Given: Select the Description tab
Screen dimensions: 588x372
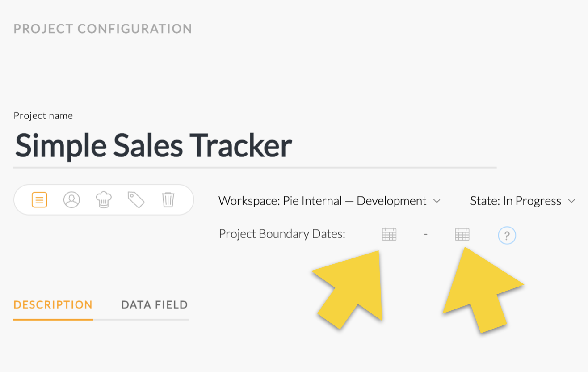Looking at the screenshot, I should point(53,304).
